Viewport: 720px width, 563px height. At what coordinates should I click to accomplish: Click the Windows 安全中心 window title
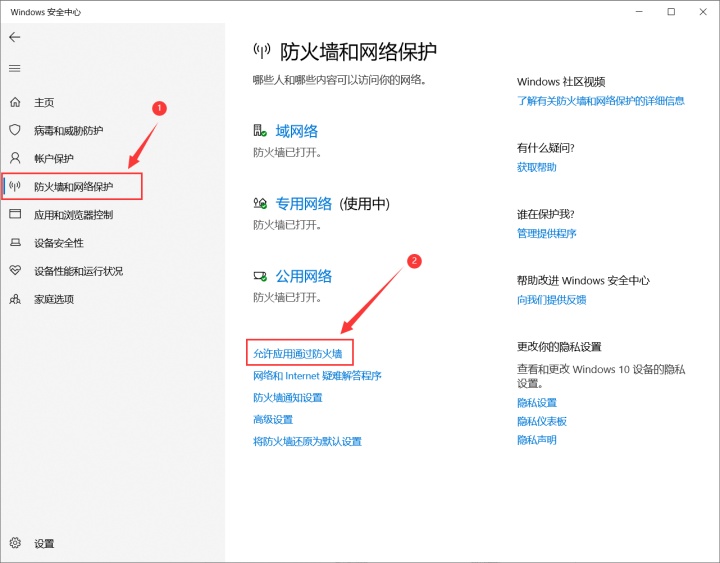point(45,12)
